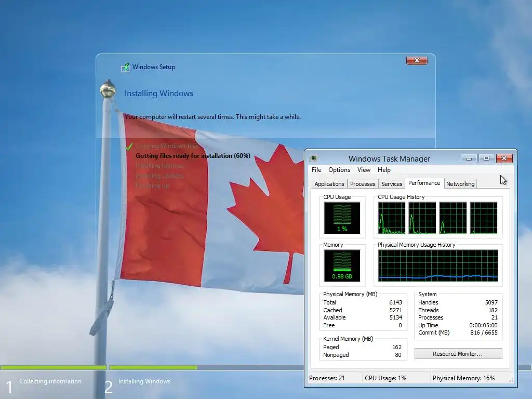
Task: Click the third CPU Usage History graph
Action: (453, 218)
